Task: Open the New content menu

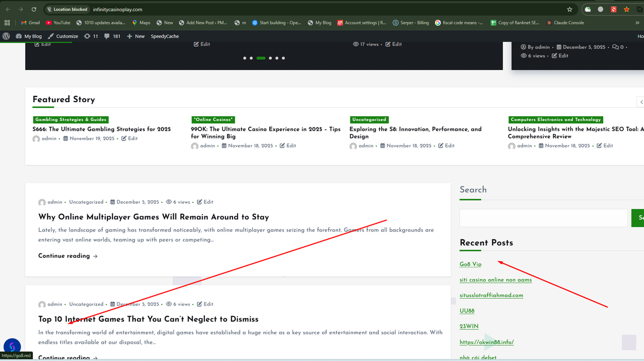Action: [136, 36]
